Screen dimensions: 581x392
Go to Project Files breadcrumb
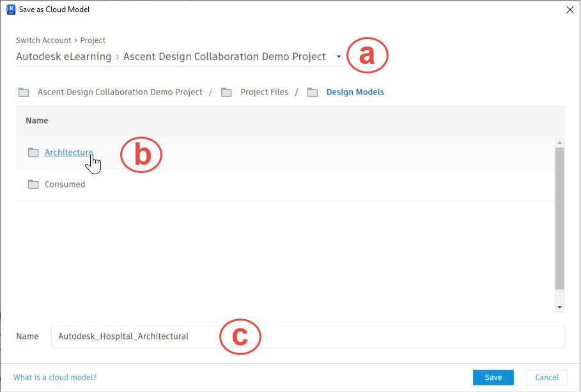(x=264, y=92)
